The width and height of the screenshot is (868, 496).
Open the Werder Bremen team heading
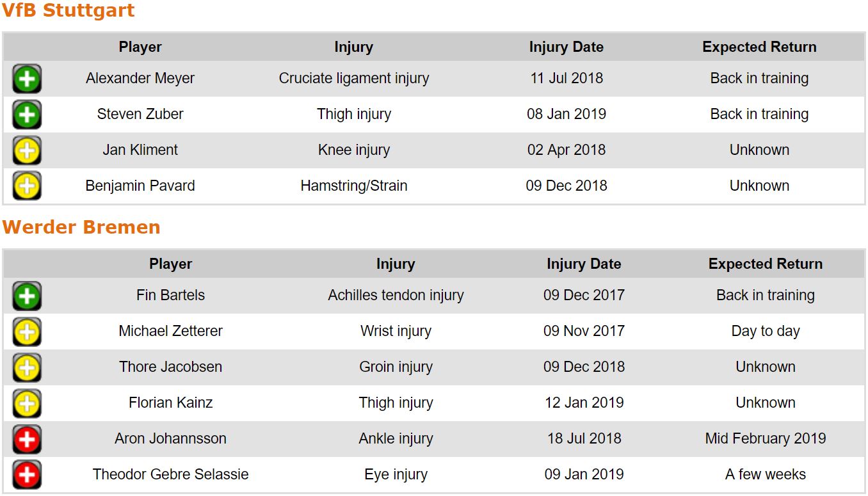click(81, 227)
